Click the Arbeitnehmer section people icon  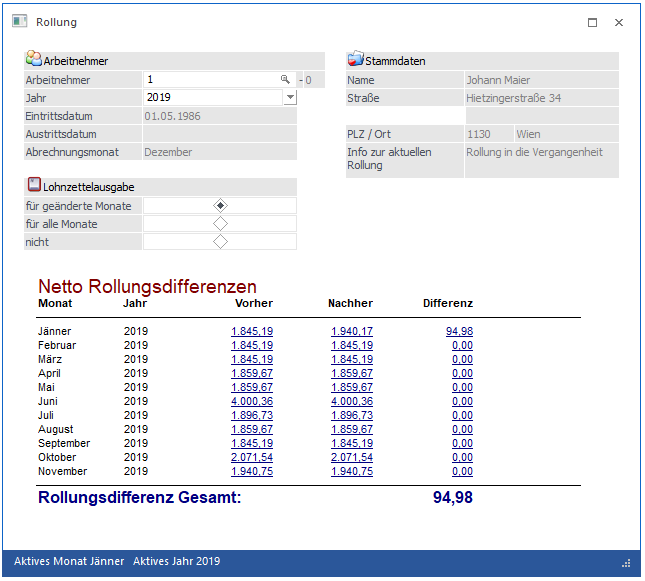click(x=34, y=60)
